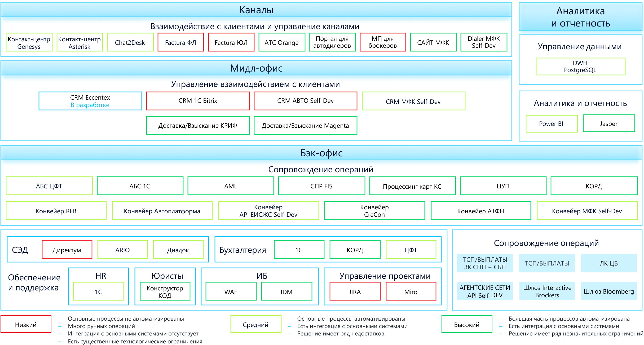
Task: Select the Диадок box
Action: tap(178, 250)
